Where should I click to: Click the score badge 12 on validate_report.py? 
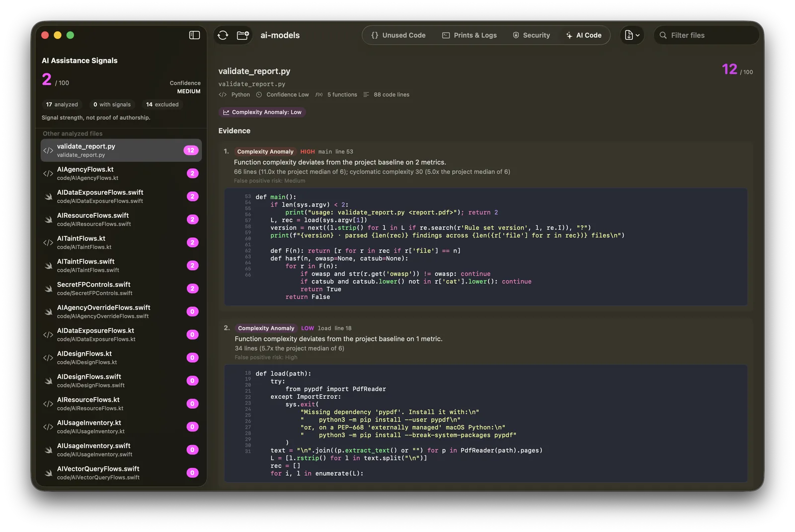pyautogui.click(x=191, y=151)
